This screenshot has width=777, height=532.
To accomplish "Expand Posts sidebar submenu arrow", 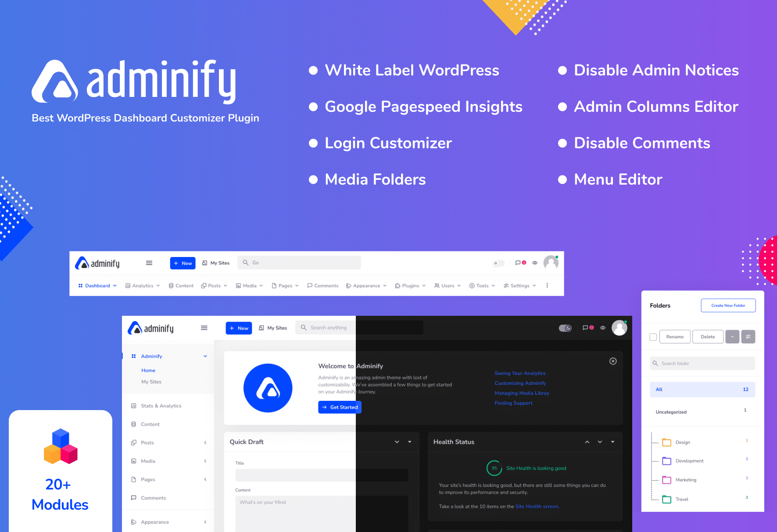I will [205, 443].
